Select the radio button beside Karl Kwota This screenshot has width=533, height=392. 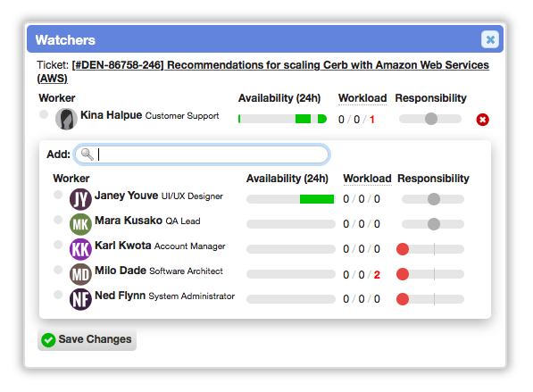(58, 245)
